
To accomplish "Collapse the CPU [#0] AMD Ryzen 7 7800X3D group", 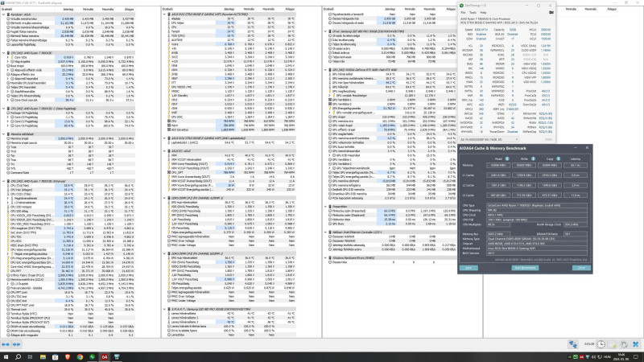I will 4,53.
